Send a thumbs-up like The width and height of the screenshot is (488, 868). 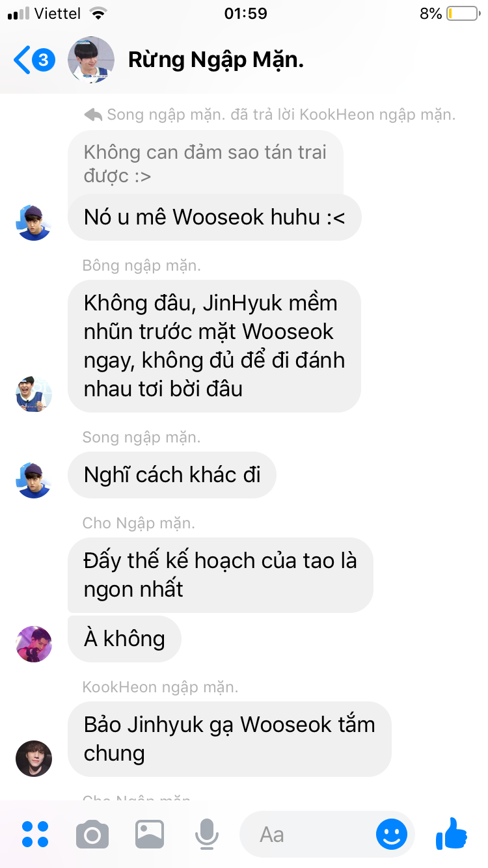[x=452, y=833]
